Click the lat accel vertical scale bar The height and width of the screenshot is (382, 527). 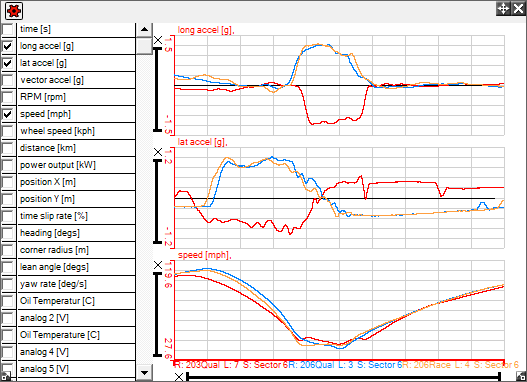158,202
